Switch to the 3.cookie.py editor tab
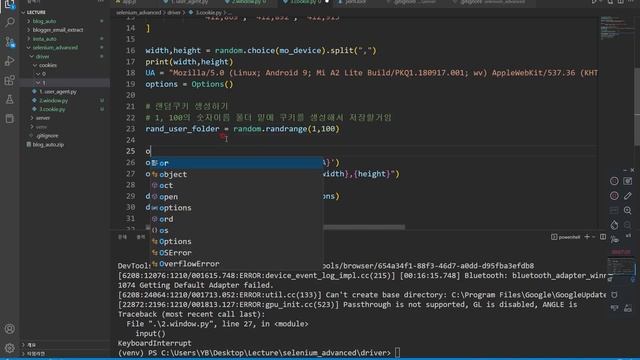 [305, 2]
